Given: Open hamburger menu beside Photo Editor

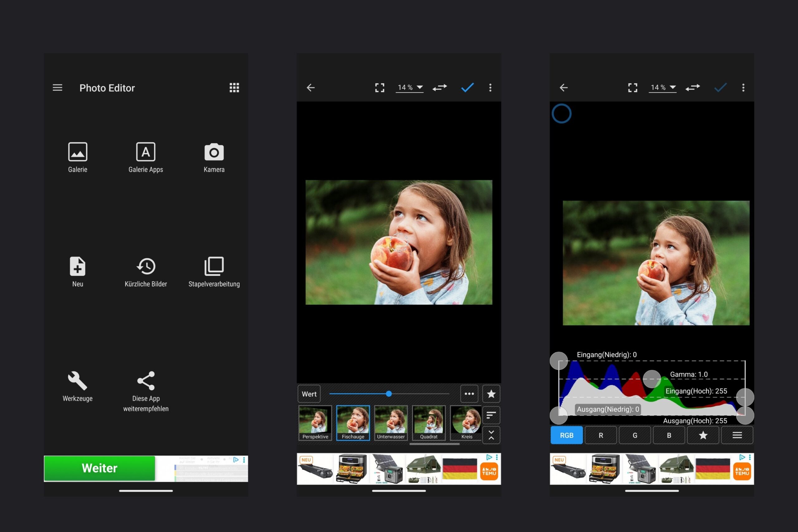Looking at the screenshot, I should 58,88.
